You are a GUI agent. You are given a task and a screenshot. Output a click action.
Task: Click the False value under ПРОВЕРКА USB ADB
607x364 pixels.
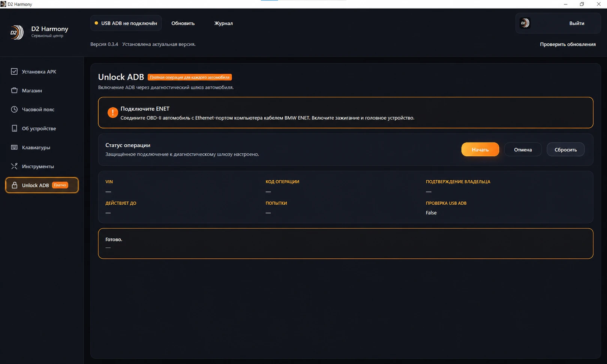click(431, 213)
